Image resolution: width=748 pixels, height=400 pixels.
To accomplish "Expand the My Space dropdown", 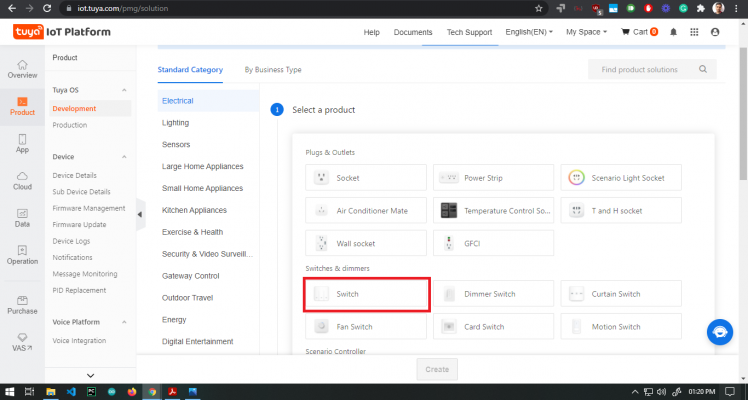I will click(x=586, y=32).
